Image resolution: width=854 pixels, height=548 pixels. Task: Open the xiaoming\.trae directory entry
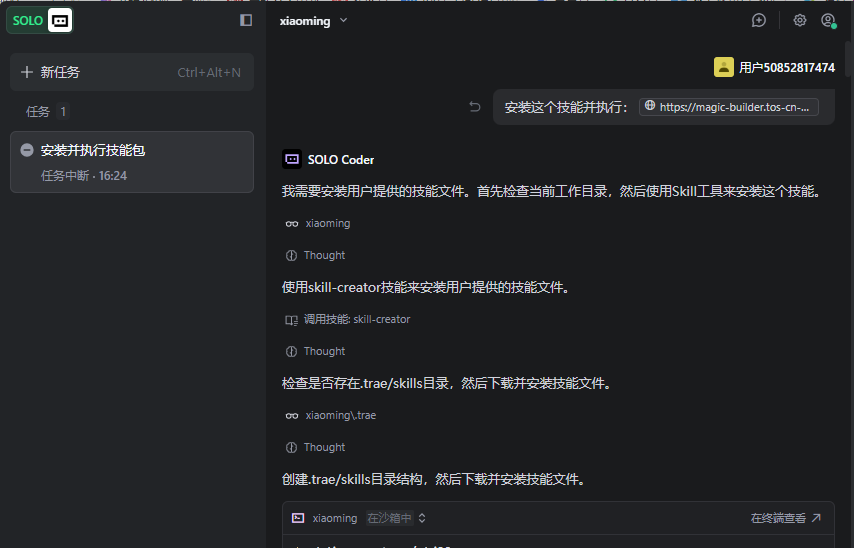click(x=331, y=415)
